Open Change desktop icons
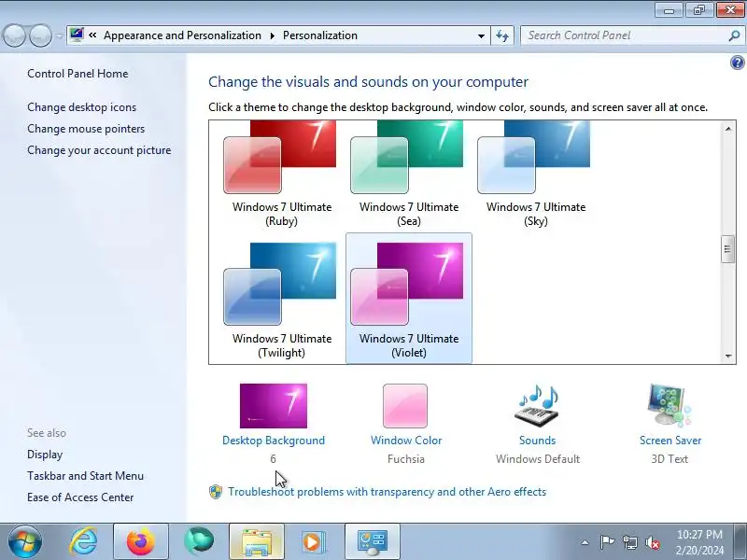This screenshot has height=560, width=747. pos(81,107)
